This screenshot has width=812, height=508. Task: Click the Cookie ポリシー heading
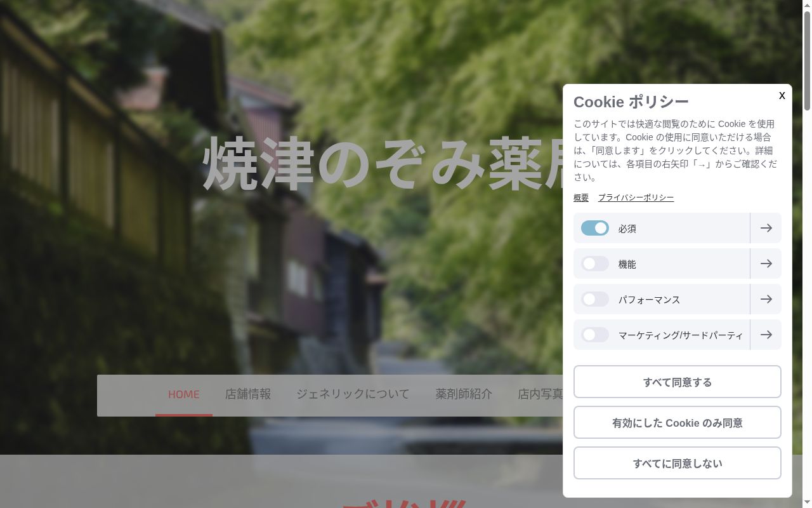click(x=631, y=102)
